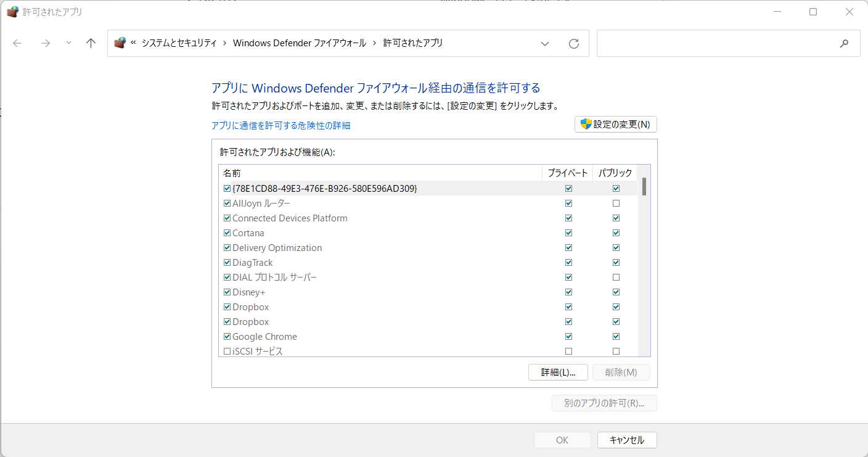Image resolution: width=868 pixels, height=457 pixels.
Task: Click 設定の変更(N) button
Action: (x=615, y=125)
